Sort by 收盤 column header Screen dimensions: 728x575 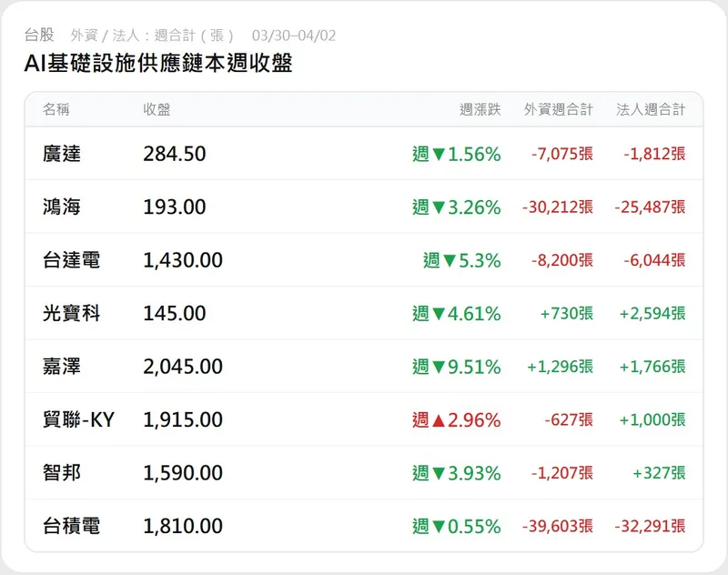coord(157,109)
